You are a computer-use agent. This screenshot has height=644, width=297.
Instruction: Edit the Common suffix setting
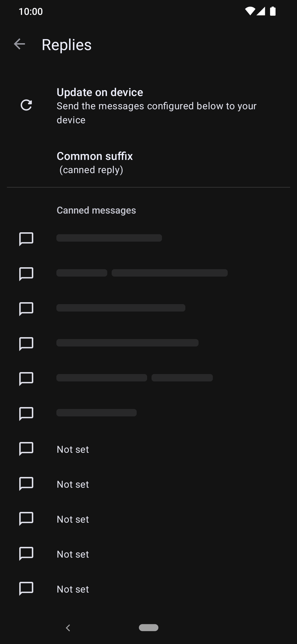coord(148,163)
